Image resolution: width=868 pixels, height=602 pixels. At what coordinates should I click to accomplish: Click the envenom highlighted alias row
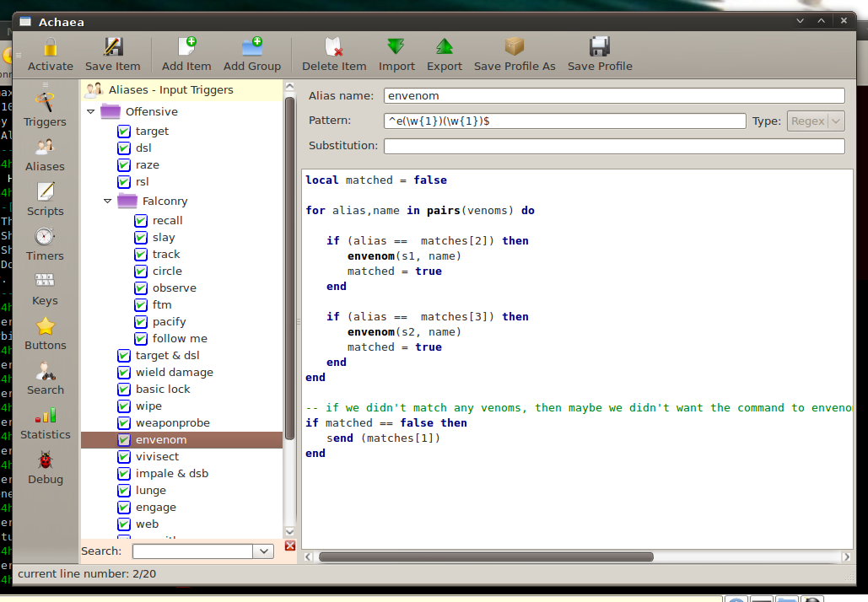pos(181,440)
